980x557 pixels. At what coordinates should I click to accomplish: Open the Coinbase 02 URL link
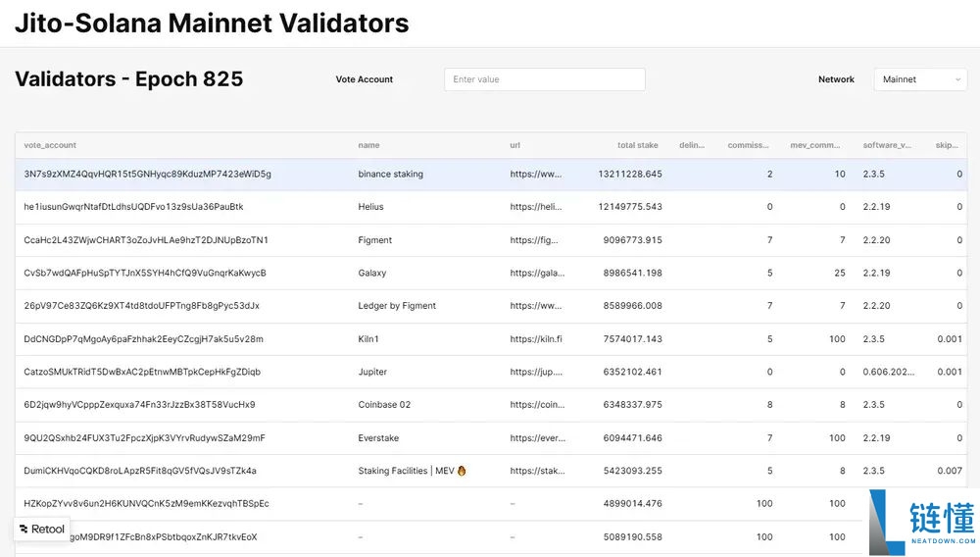536,405
